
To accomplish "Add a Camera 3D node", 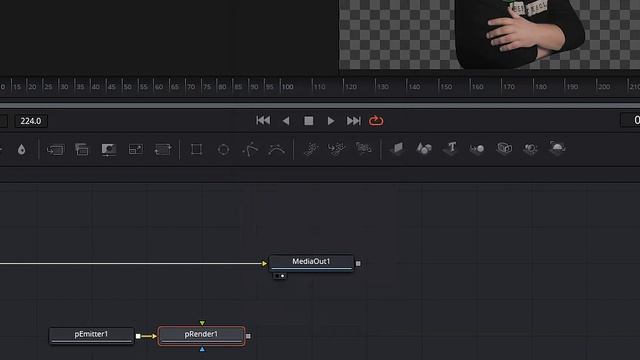I will tap(504, 148).
